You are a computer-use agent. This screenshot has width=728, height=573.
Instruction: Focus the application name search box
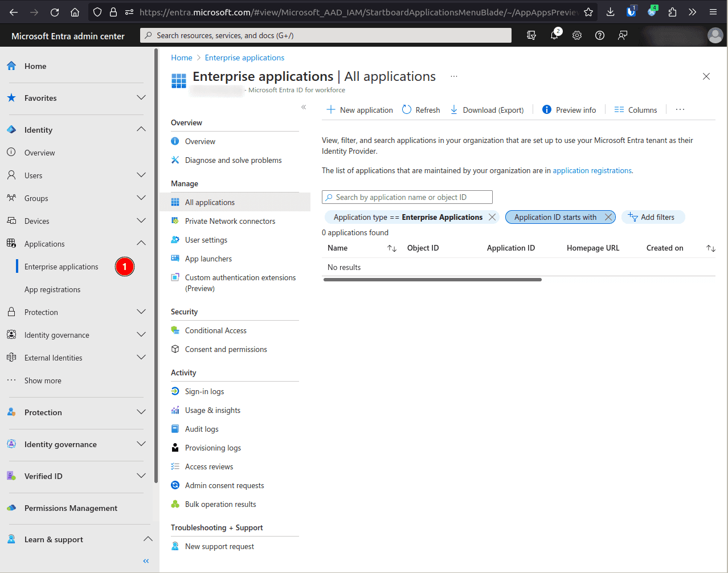click(407, 197)
